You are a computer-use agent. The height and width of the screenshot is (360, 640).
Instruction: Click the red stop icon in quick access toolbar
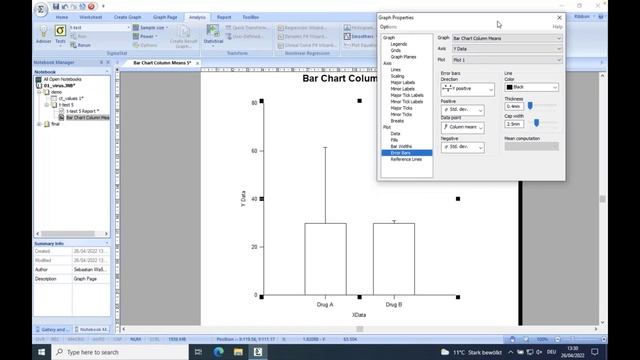click(91, 6)
